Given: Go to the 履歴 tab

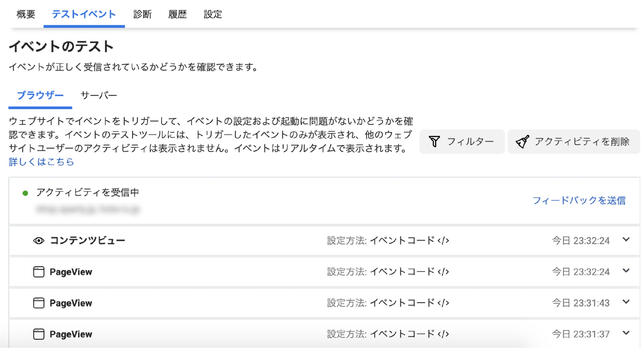Looking at the screenshot, I should [177, 14].
